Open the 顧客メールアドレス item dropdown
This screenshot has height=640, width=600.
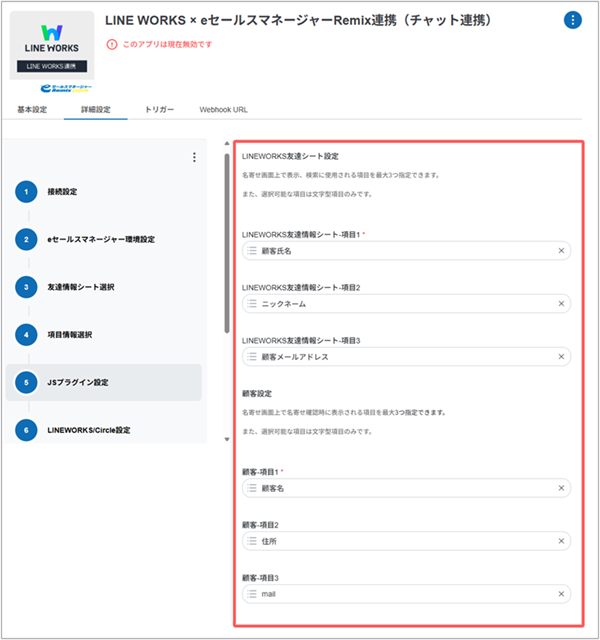click(406, 357)
